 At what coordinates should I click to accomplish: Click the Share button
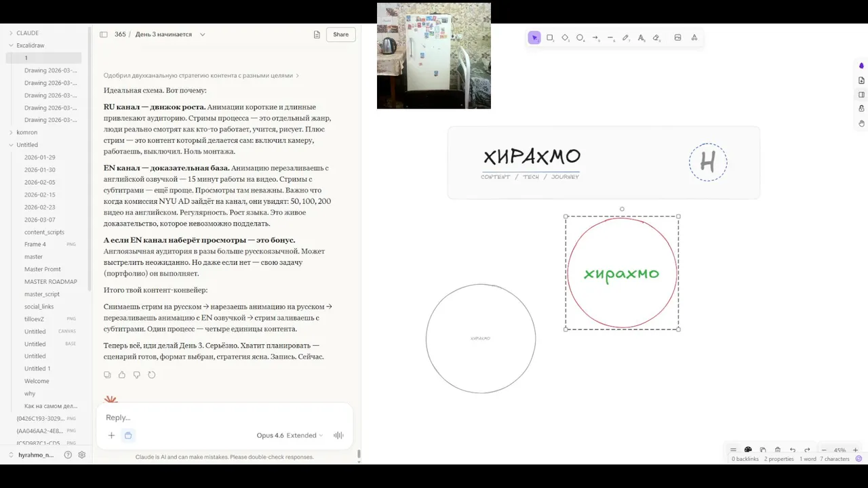[341, 35]
